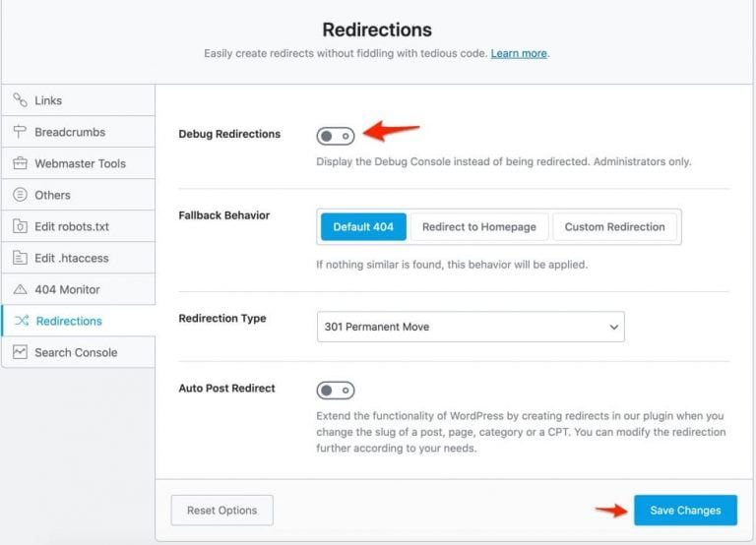The image size is (756, 545).
Task: Choose Custom Redirection fallback behavior
Action: [x=614, y=227]
